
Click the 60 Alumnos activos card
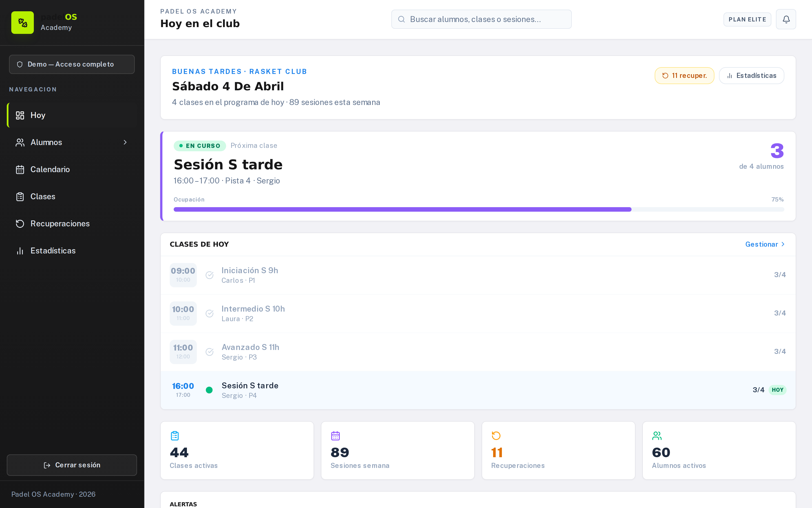tap(719, 450)
